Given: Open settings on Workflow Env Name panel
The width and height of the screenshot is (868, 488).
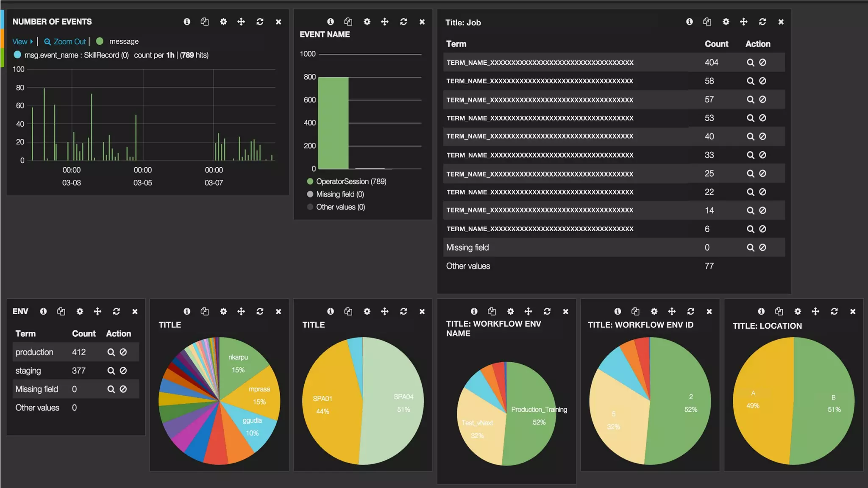Looking at the screenshot, I should coord(511,311).
